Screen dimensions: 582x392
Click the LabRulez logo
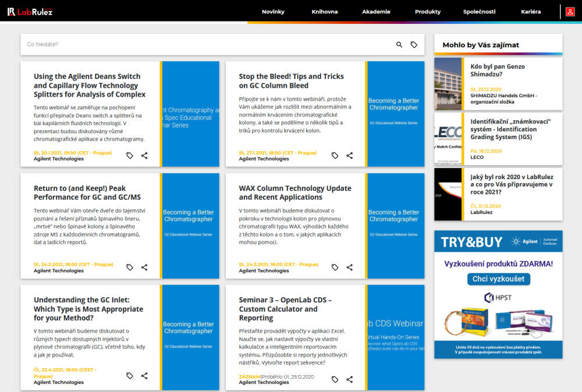pyautogui.click(x=30, y=12)
